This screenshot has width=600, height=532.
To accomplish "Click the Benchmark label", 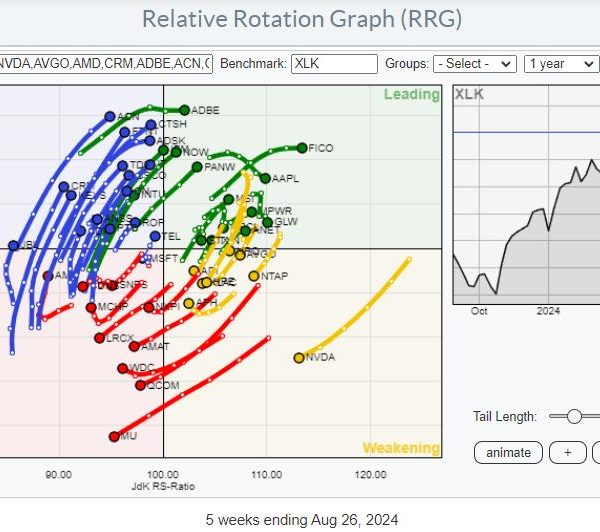I will 253,64.
